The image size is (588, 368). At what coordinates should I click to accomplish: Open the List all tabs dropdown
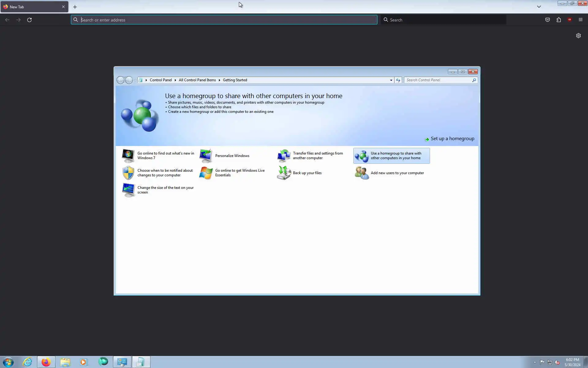pos(539,7)
